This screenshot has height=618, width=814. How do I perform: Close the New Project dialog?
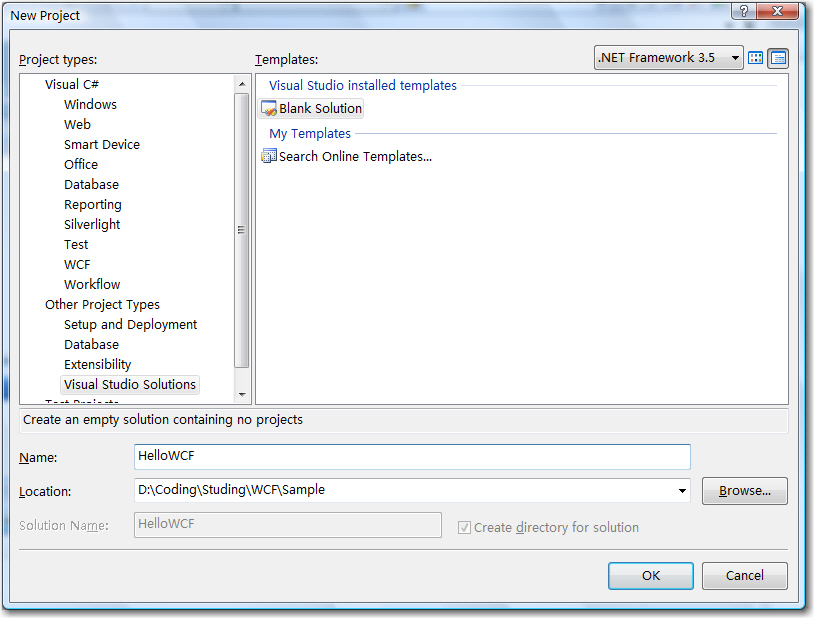[x=777, y=11]
